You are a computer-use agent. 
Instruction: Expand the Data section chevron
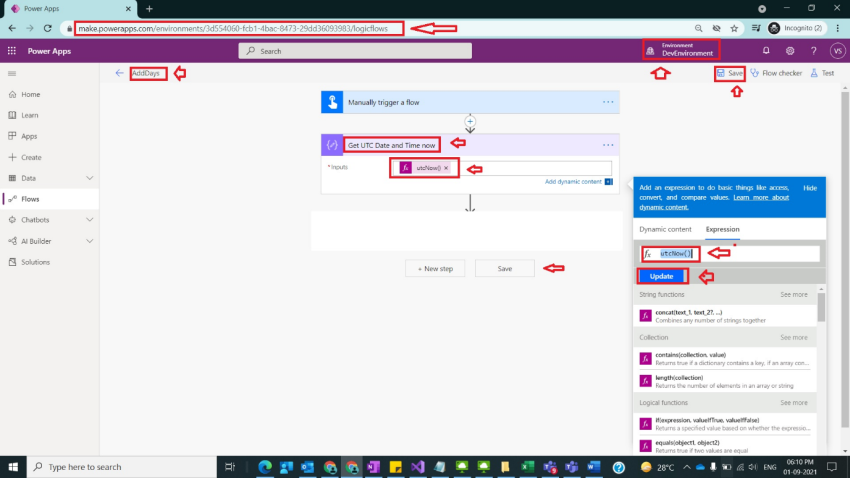89,178
